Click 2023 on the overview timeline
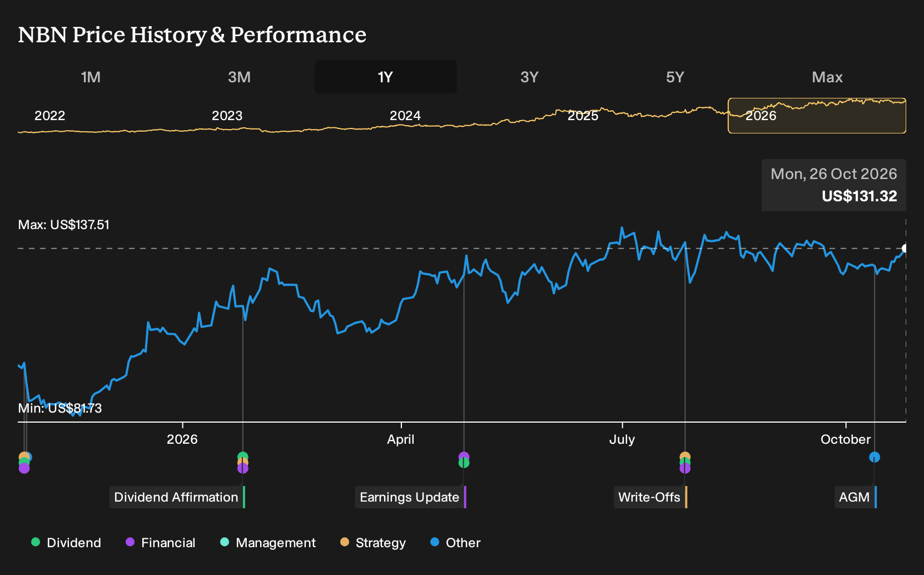 click(227, 116)
